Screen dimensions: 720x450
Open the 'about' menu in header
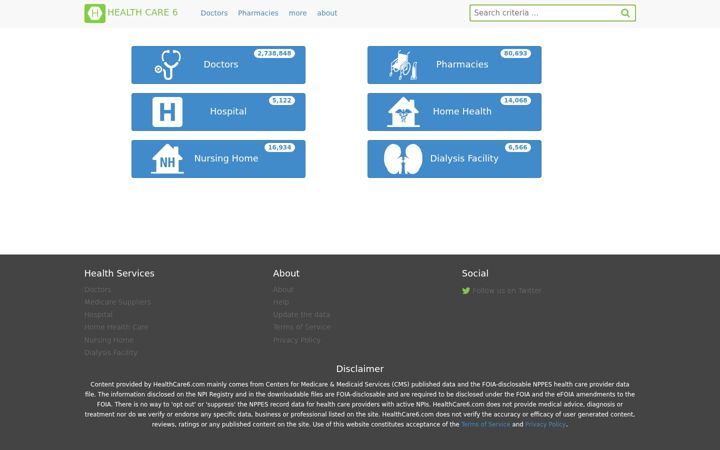[x=327, y=13]
